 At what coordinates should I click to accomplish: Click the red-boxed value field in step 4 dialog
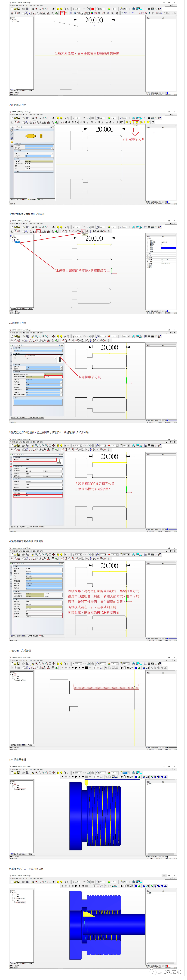tap(53, 377)
